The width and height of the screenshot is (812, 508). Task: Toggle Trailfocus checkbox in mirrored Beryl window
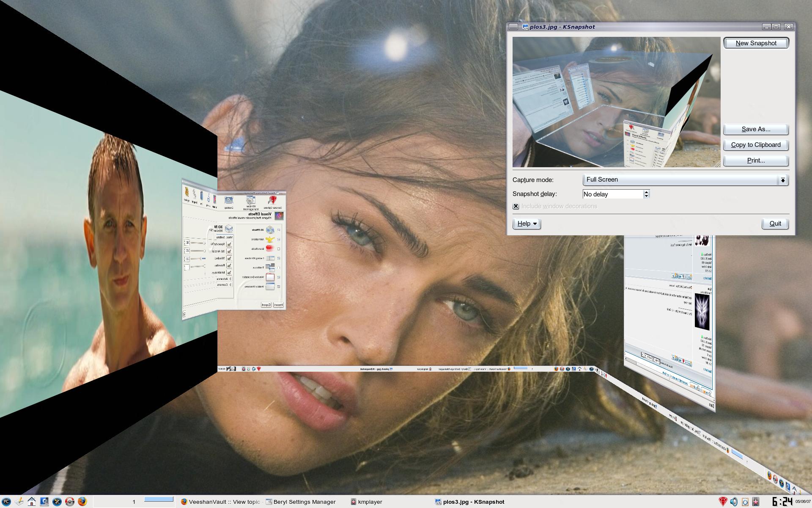279,268
